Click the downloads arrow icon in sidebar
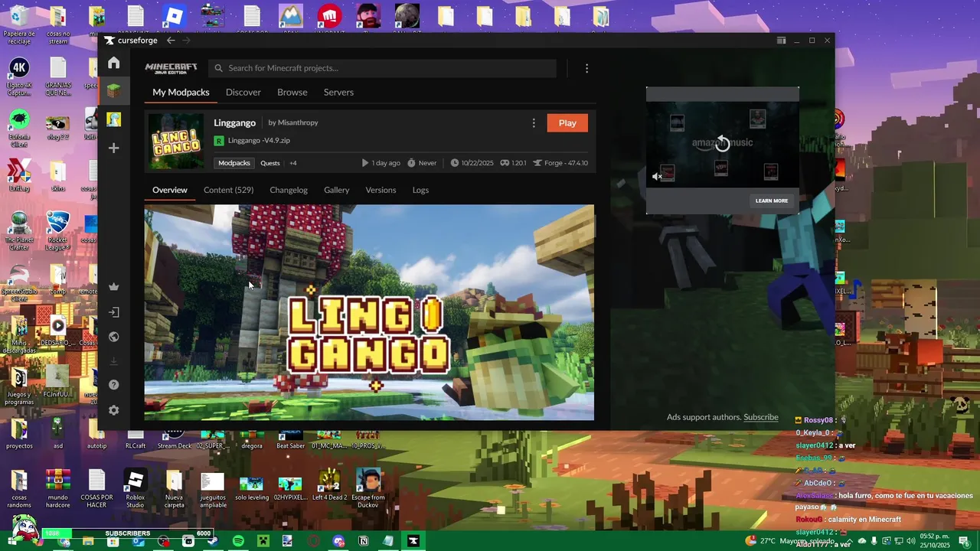The height and width of the screenshot is (551, 980). click(x=113, y=361)
